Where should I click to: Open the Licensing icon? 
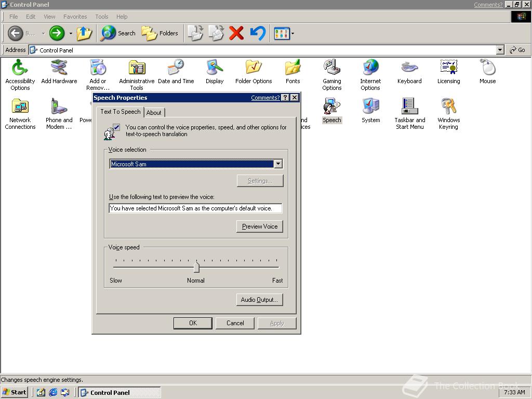pyautogui.click(x=448, y=72)
